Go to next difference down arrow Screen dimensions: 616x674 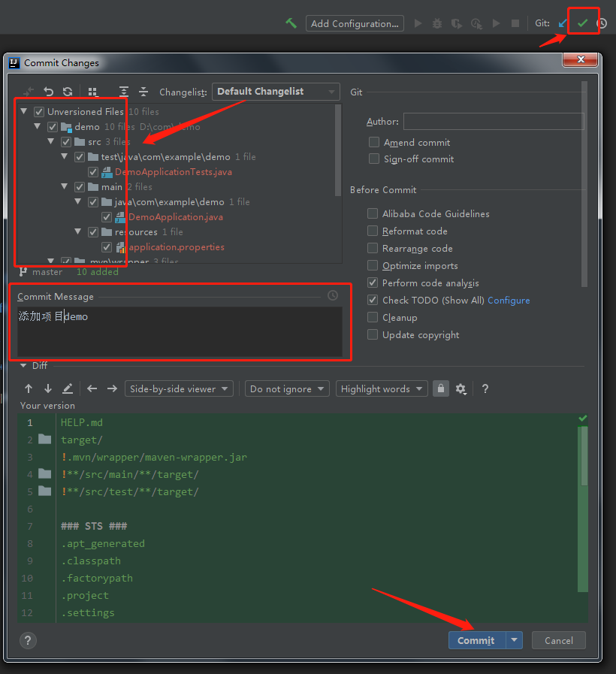coord(48,388)
